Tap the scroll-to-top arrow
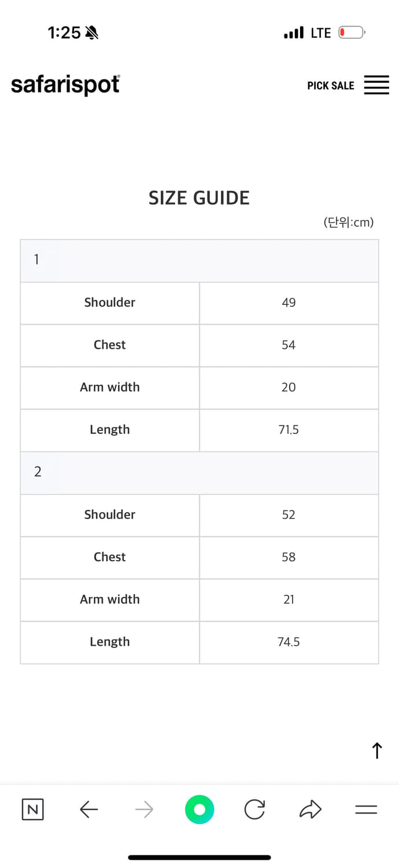The height and width of the screenshot is (868, 399). pos(377,751)
